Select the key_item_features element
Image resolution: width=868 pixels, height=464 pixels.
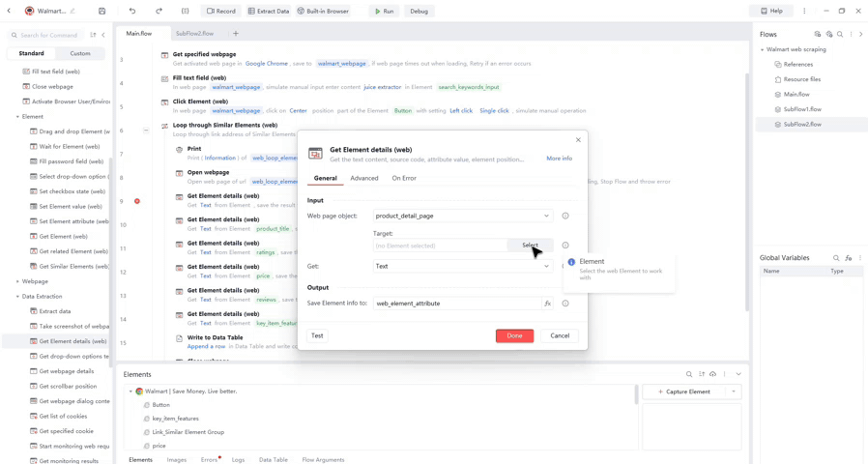[175, 419]
